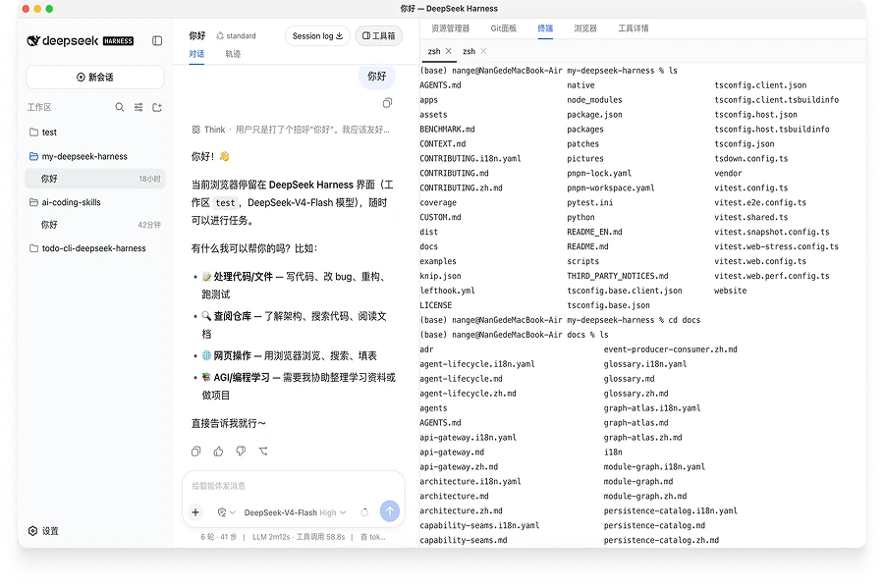Select the 你好 session from 18小时 ago
Viewport: 884px width, 588px height.
[94, 179]
